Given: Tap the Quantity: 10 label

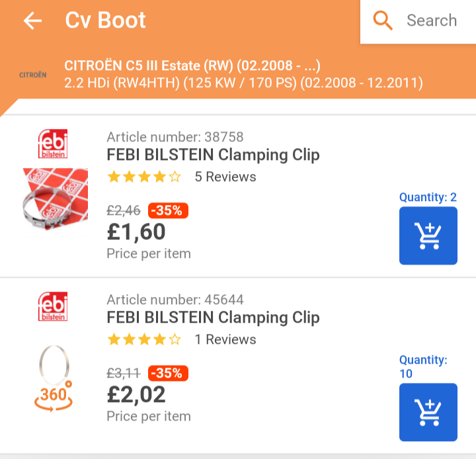Looking at the screenshot, I should (423, 366).
